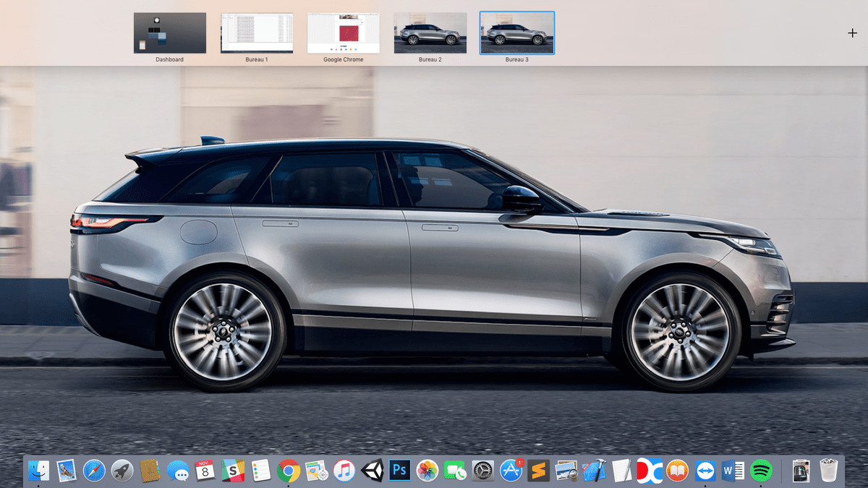Launch Slack from the Dock

(x=233, y=471)
